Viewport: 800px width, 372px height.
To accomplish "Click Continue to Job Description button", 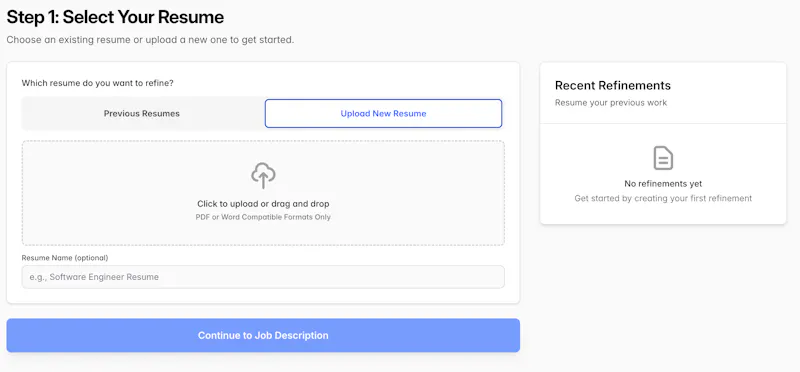I will pyautogui.click(x=263, y=335).
